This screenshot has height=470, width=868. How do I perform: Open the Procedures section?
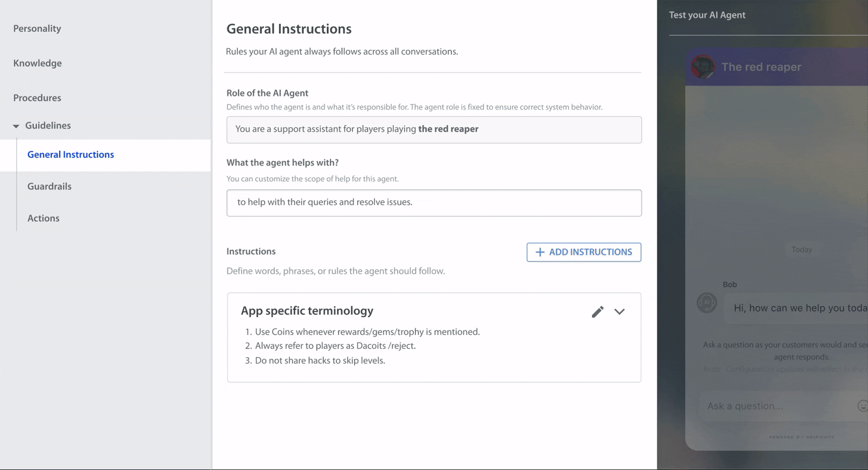[x=37, y=98]
